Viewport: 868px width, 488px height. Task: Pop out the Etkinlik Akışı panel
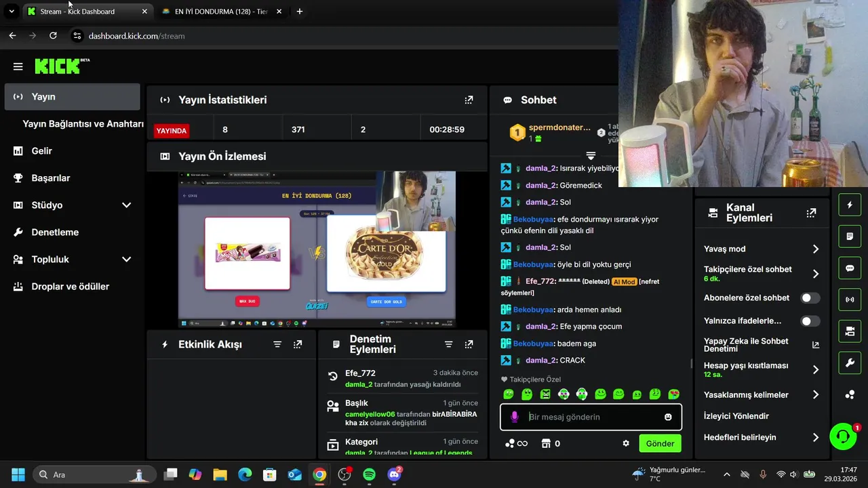[x=298, y=344]
